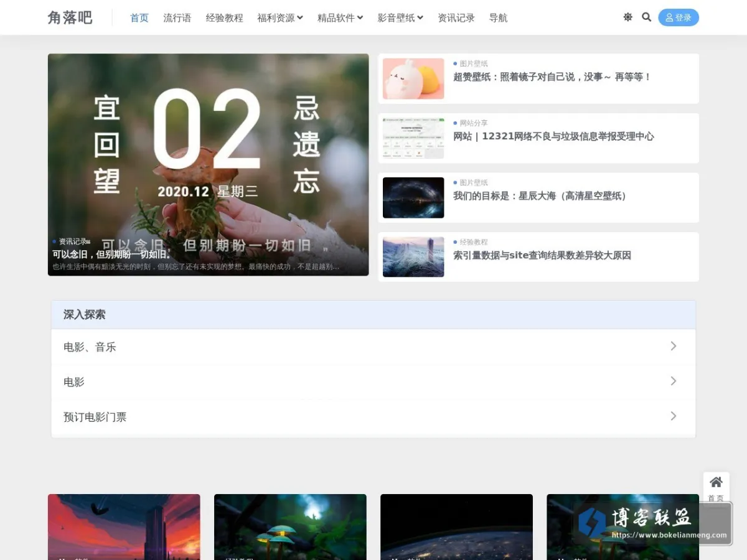747x560 pixels.
Task: Expand the 精品软件 dropdown
Action: tap(341, 18)
